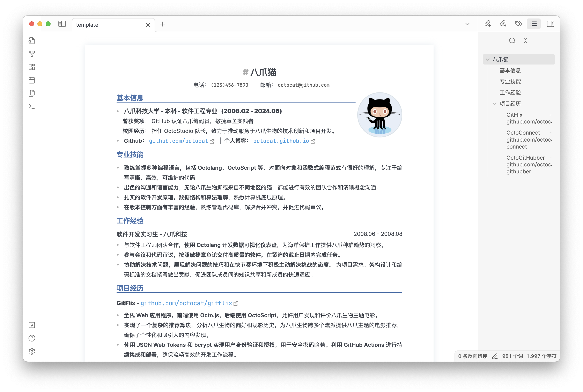Open the github.com/octocat link
This screenshot has height=392, width=583.
coord(178,141)
